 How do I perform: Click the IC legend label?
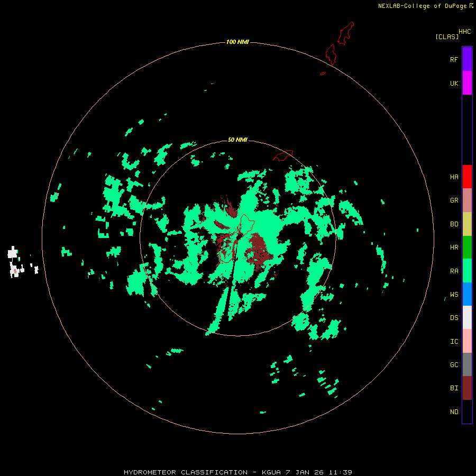coord(454,342)
